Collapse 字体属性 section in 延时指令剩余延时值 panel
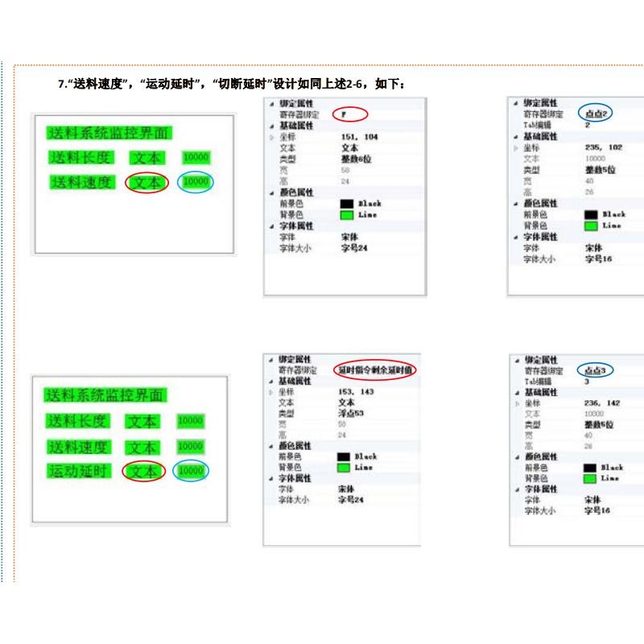644x644 pixels. click(270, 478)
